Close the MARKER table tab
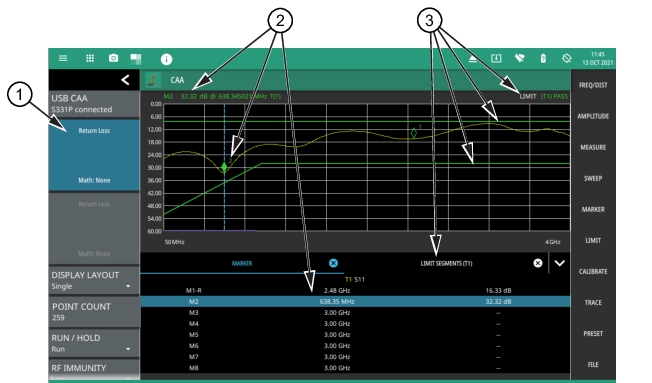The width and height of the screenshot is (652, 383). pyautogui.click(x=333, y=263)
